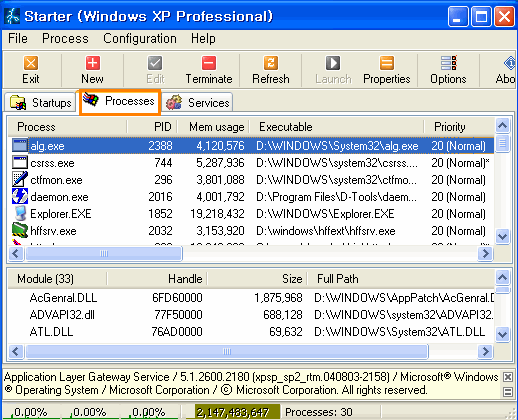
Task: Sort by the Process column header
Action: (x=68, y=127)
